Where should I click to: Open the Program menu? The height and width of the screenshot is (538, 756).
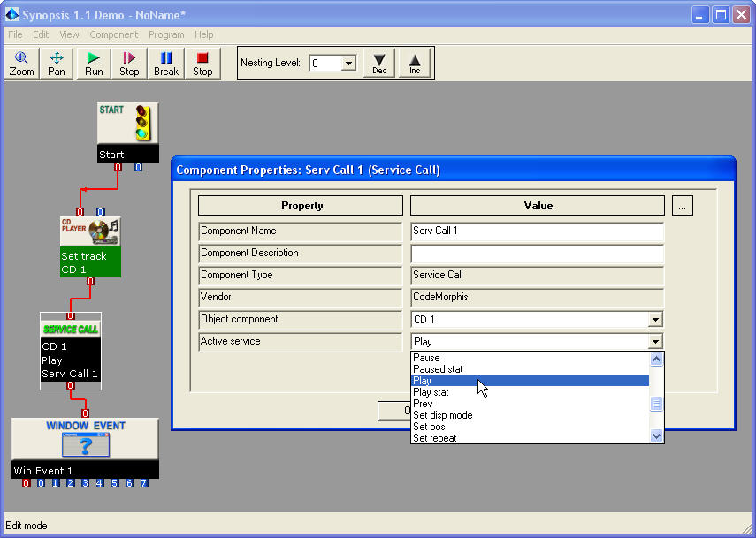coord(166,34)
